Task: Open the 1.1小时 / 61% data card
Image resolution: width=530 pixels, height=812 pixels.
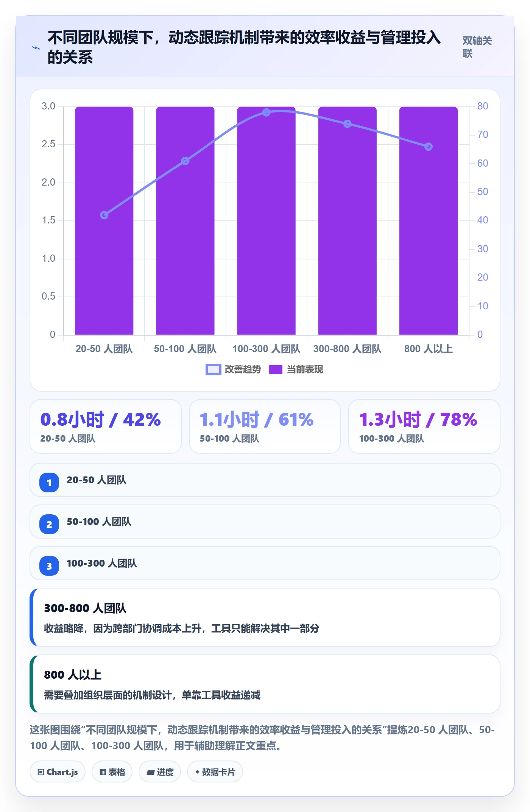Action: pos(265,426)
